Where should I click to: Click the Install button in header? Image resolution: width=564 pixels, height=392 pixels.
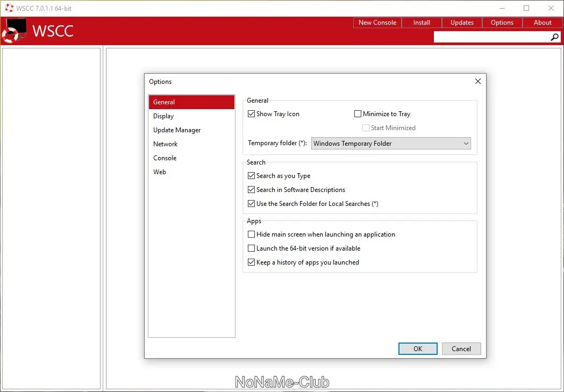pos(422,23)
